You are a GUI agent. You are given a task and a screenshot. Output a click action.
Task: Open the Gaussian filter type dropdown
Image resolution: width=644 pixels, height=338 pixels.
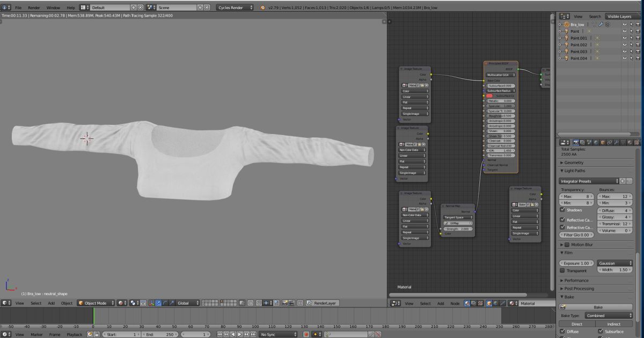tap(614, 263)
